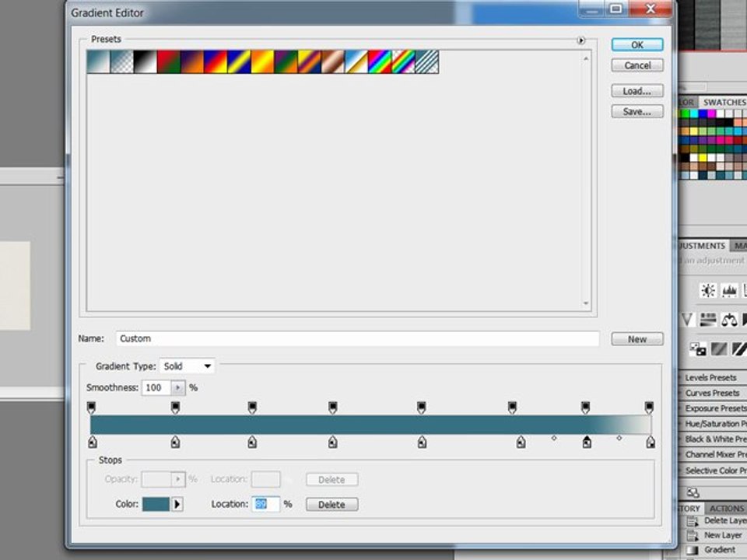Image resolution: width=747 pixels, height=560 pixels.
Task: Choose the violet-green-orange gradient preset
Action: coord(286,62)
